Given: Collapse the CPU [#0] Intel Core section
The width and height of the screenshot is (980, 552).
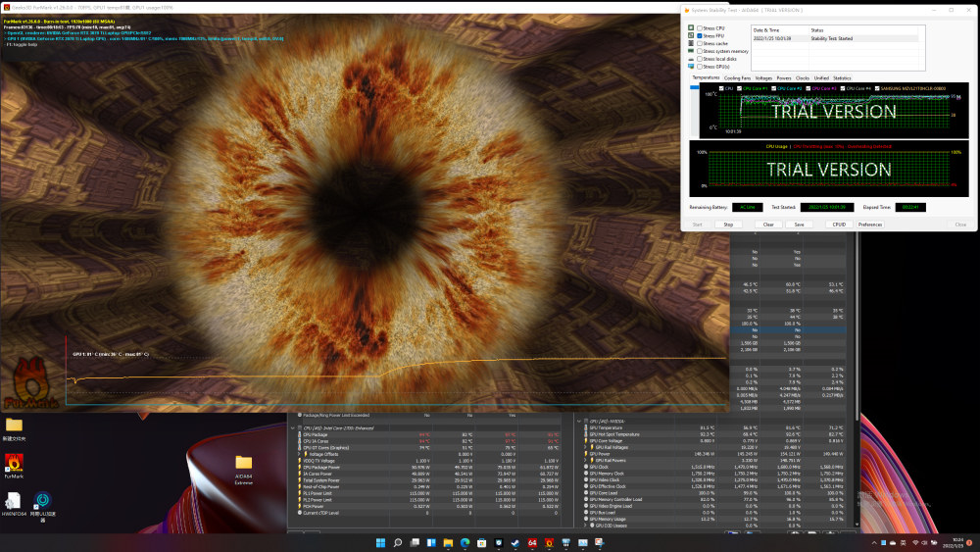Looking at the screenshot, I should (293, 427).
